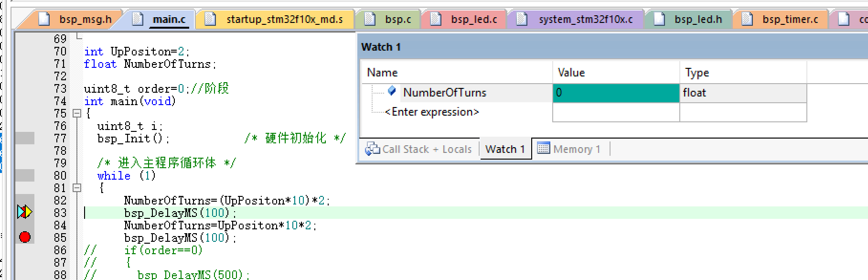Switch to the Memory 1 tab
The width and height of the screenshot is (868, 280).
tap(569, 149)
